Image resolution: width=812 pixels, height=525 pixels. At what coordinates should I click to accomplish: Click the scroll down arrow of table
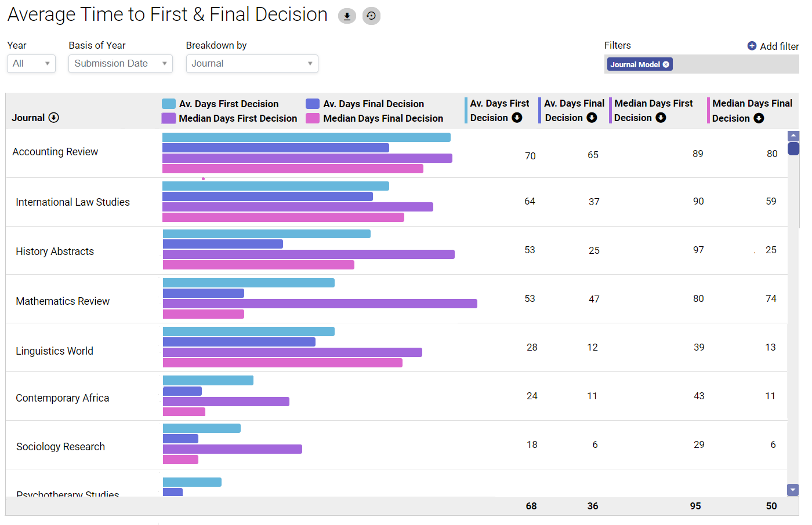(x=793, y=490)
